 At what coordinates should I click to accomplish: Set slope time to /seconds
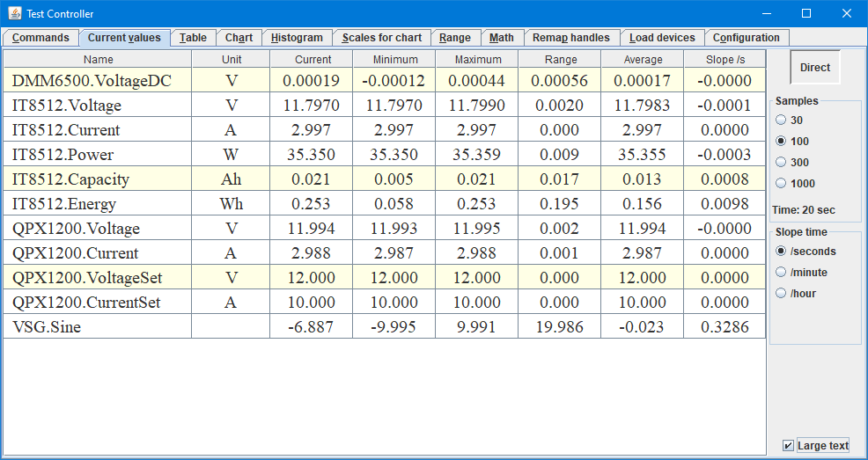tap(781, 251)
